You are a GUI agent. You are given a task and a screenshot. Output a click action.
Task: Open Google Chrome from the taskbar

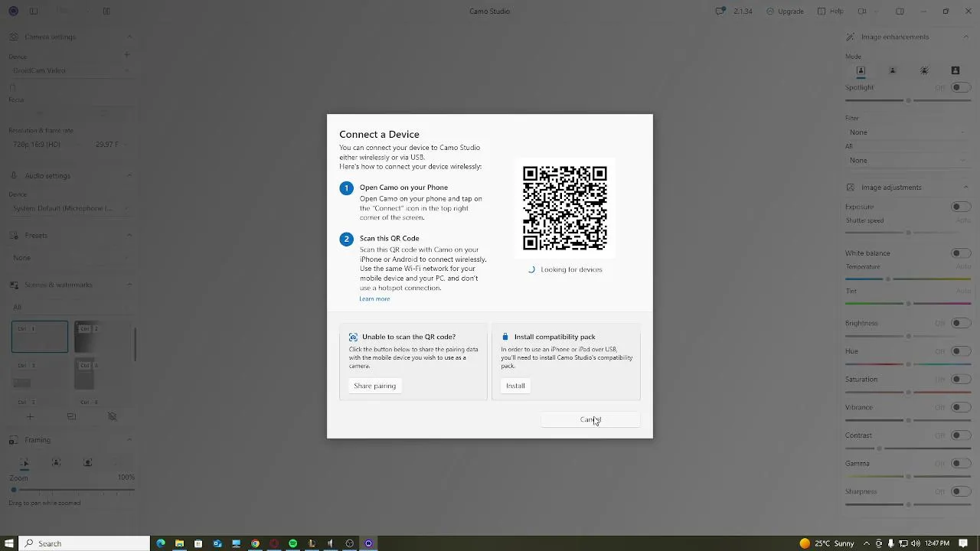pos(255,543)
